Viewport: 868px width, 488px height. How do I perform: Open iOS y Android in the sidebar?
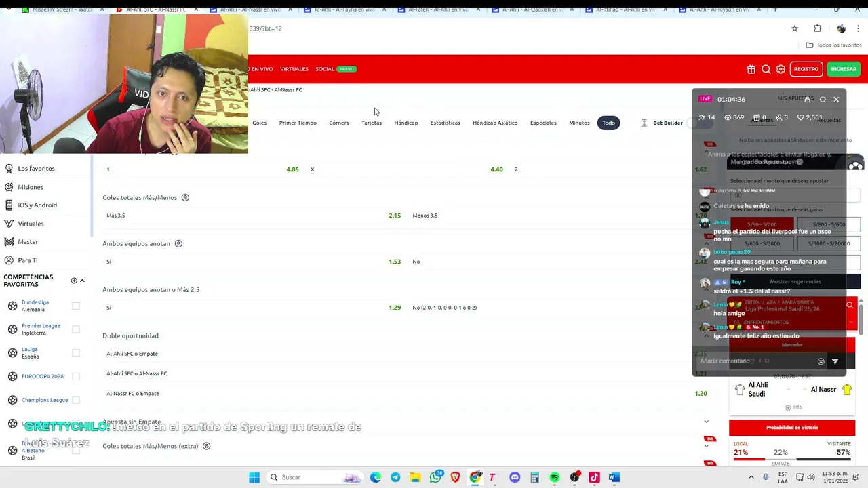tap(37, 205)
